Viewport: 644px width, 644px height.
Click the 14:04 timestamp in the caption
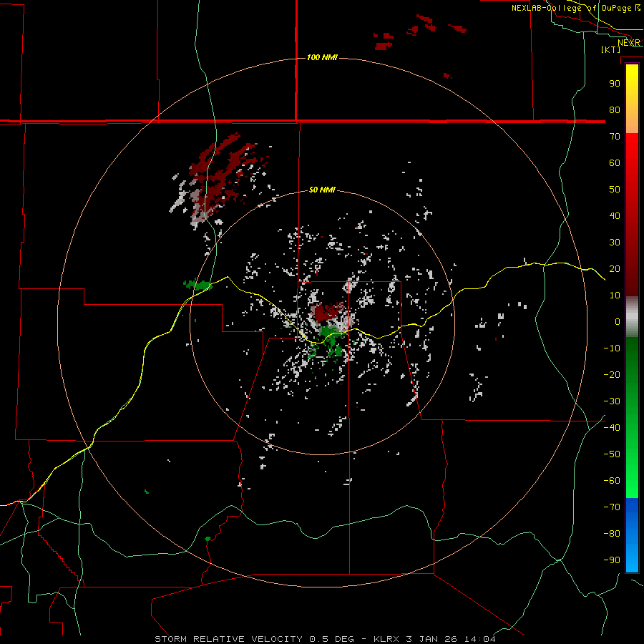480,639
